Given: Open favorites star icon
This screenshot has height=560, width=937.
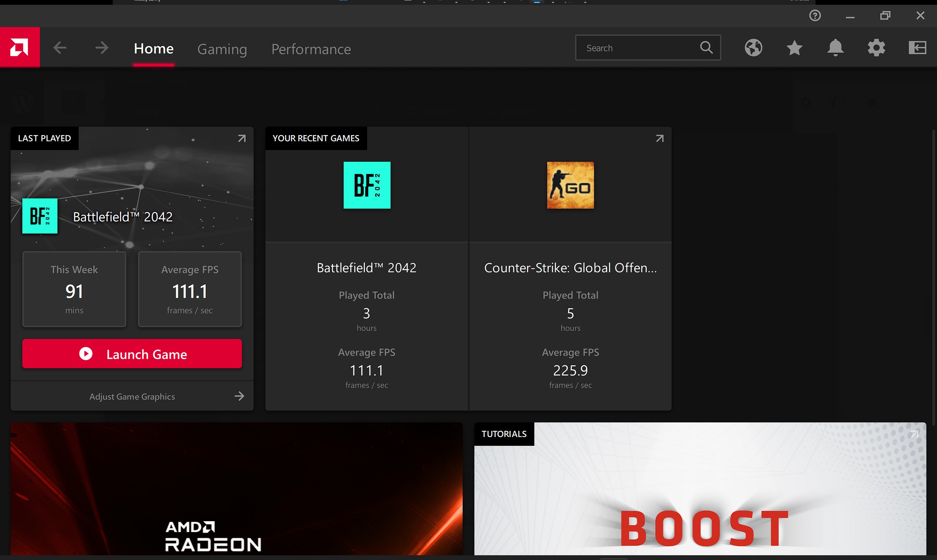Looking at the screenshot, I should 794,48.
